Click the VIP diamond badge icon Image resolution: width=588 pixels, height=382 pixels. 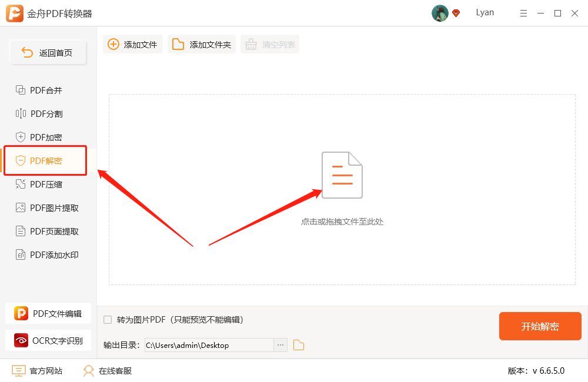pyautogui.click(x=456, y=14)
